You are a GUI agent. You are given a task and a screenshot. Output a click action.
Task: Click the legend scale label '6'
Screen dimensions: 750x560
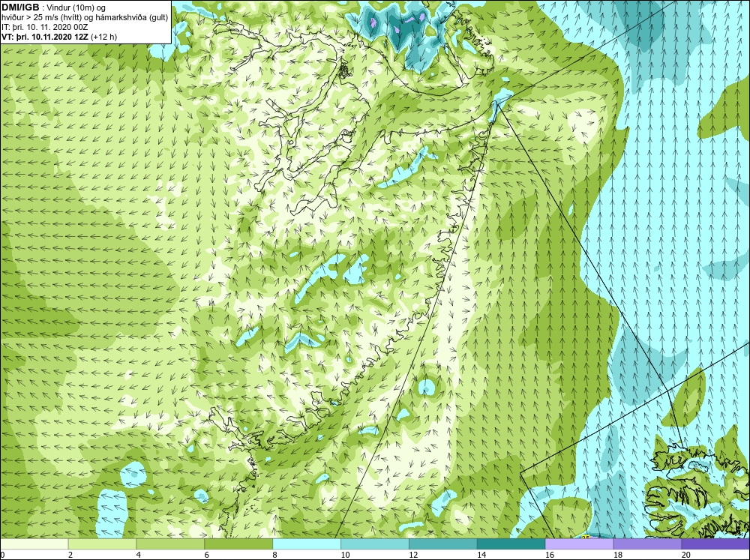pyautogui.click(x=207, y=555)
